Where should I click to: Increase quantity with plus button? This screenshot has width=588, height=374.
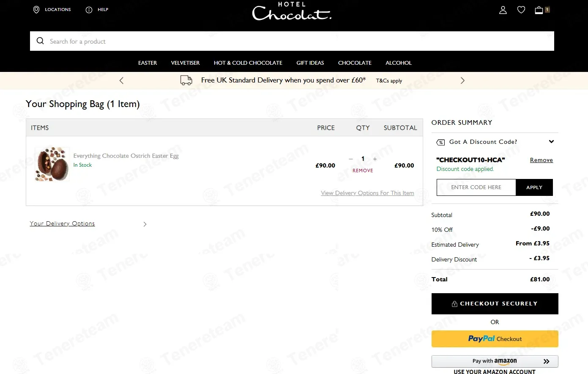click(375, 159)
